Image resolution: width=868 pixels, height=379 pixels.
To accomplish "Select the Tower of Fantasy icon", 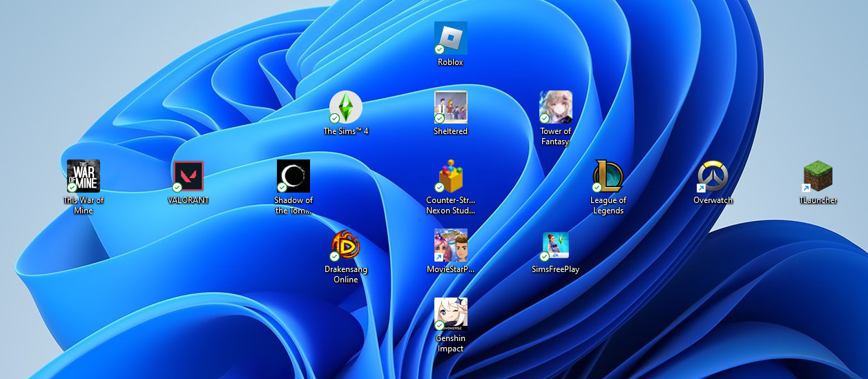I will (x=556, y=107).
